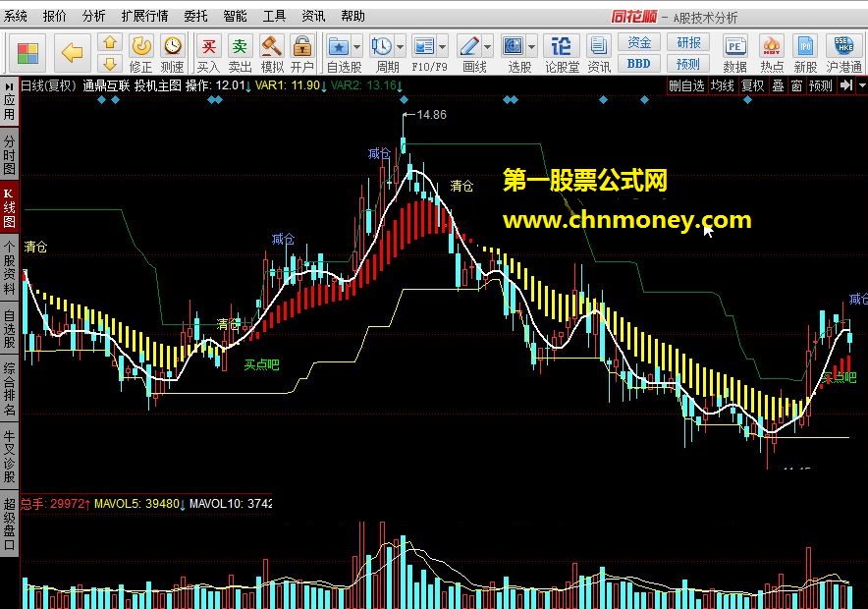Expand the F10/F9 dropdown arrow
This screenshot has width=868, height=609.
pos(442,47)
